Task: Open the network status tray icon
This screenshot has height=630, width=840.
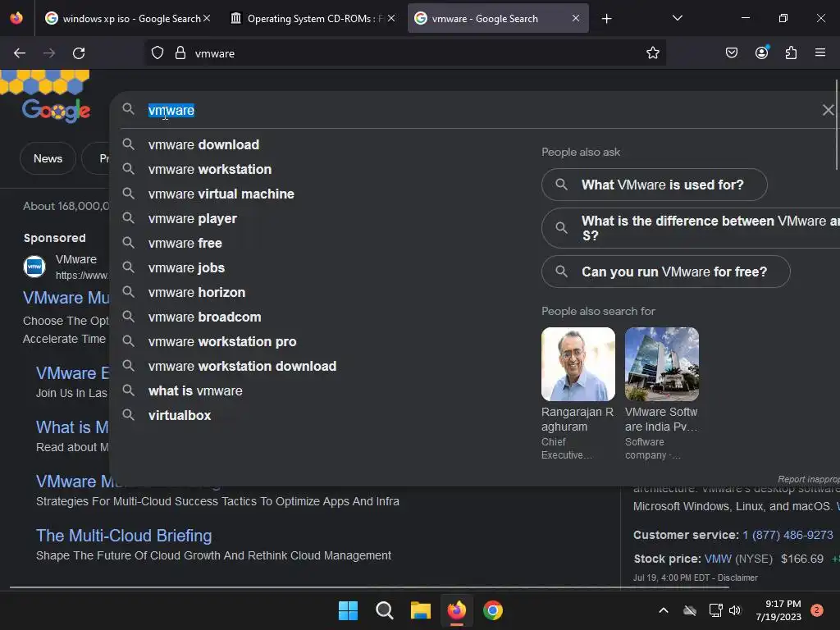Action: pos(715,610)
